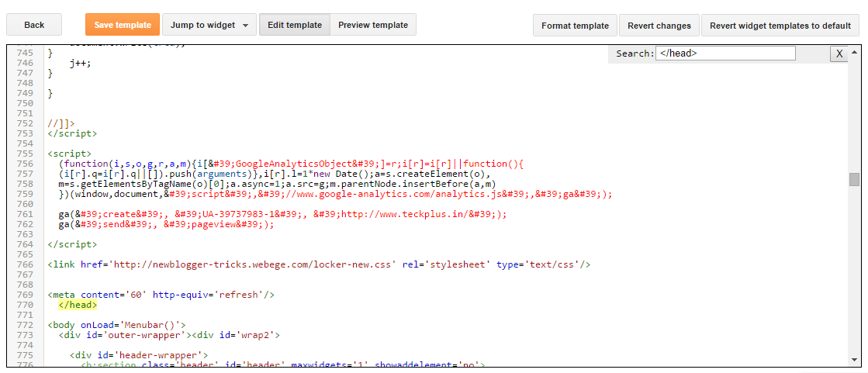Click the Search: label
868x373 pixels.
click(635, 54)
